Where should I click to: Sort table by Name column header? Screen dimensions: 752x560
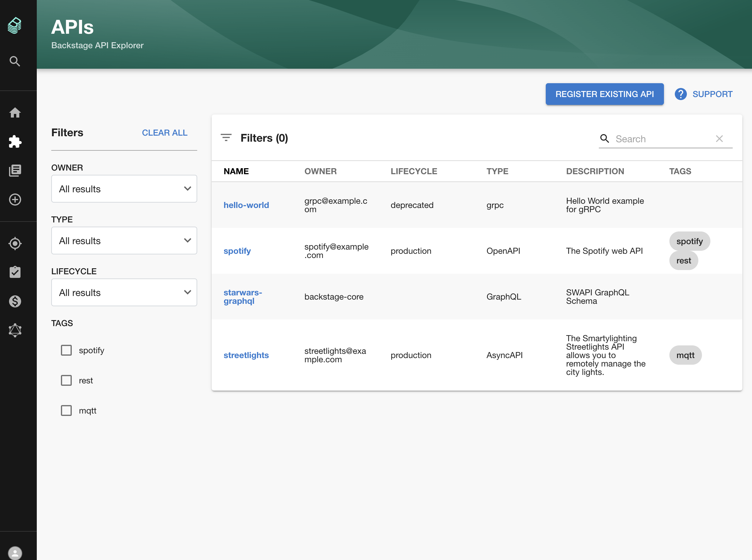coord(236,171)
